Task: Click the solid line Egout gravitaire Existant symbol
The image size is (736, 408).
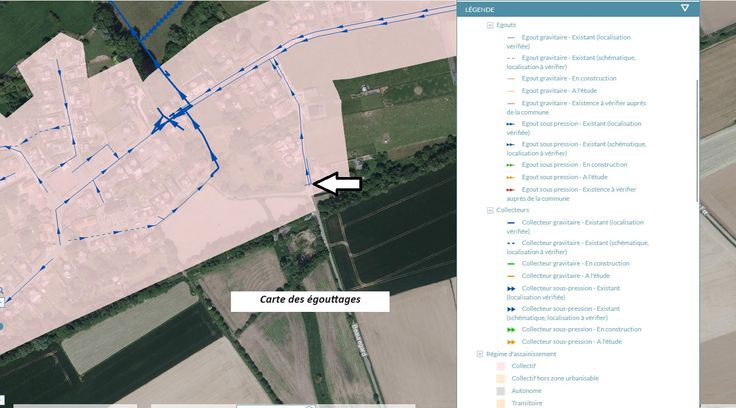Action: coord(511,37)
